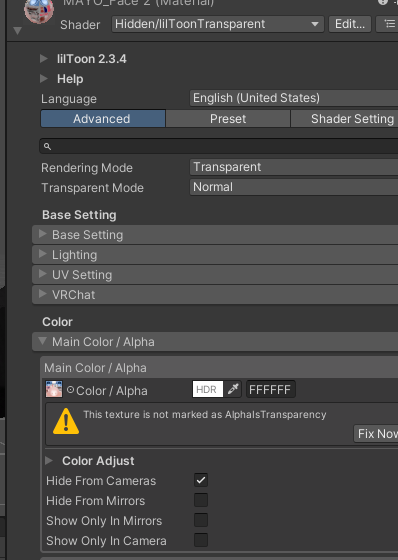Collapse the material component foldout arrow

(17, 31)
